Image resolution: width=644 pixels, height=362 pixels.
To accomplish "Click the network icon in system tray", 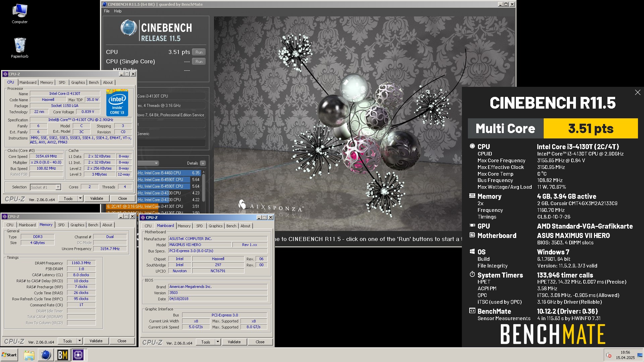I will click(x=640, y=355).
